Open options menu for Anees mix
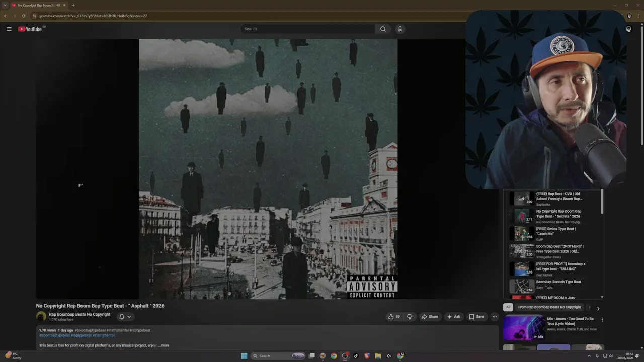Viewport: 644px width, 362px height. click(x=602, y=319)
